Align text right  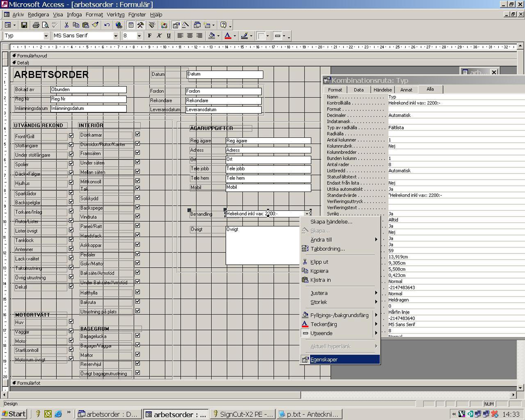coord(199,36)
